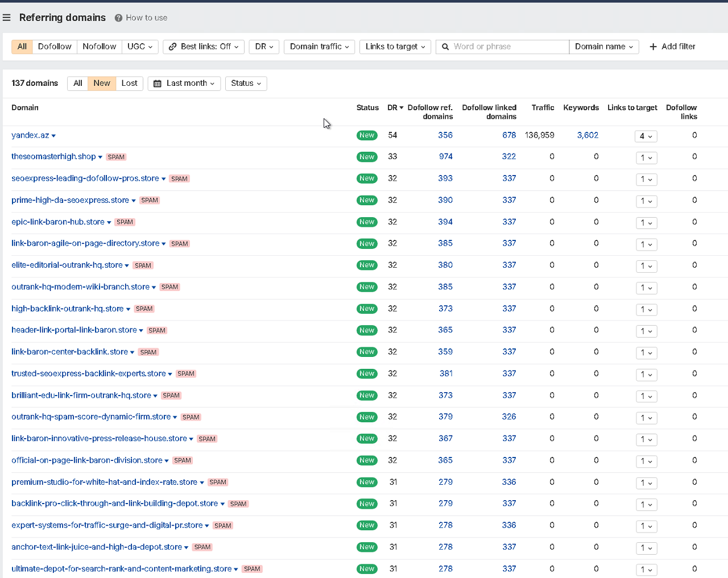Expand links to target for theseomasterhigh.shop

click(646, 158)
